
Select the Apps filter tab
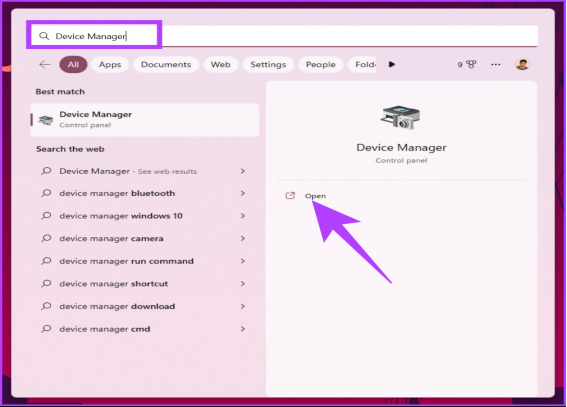point(110,64)
